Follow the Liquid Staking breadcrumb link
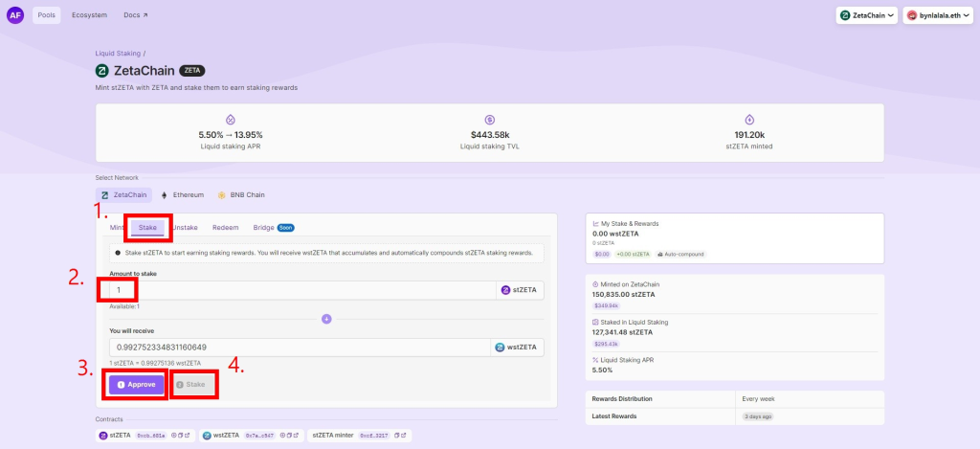 click(x=118, y=53)
